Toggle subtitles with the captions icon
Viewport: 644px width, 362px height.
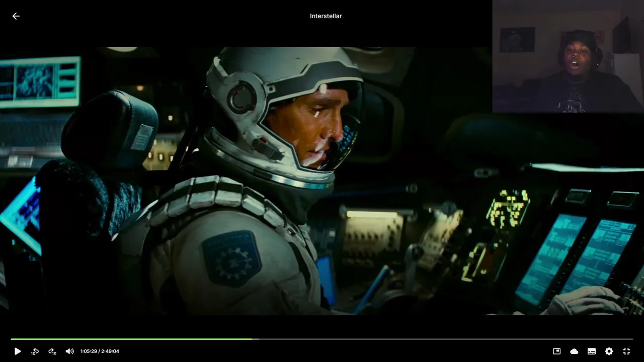(592, 351)
